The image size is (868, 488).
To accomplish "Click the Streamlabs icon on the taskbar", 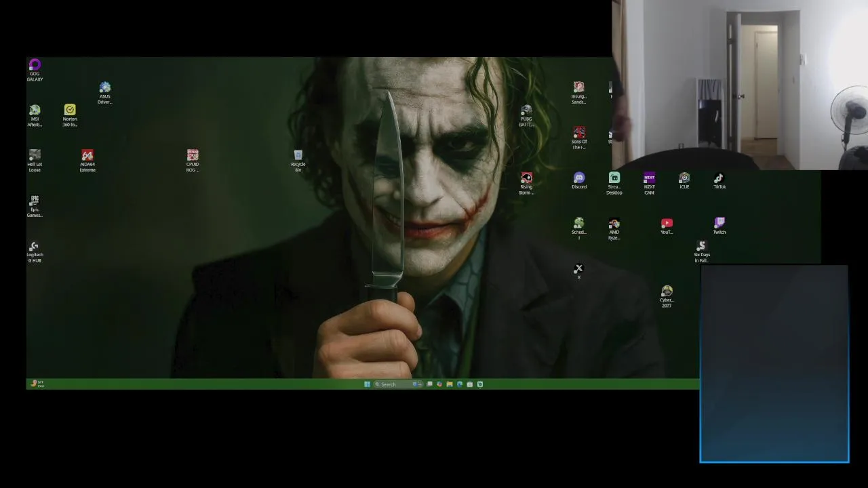I will 480,384.
